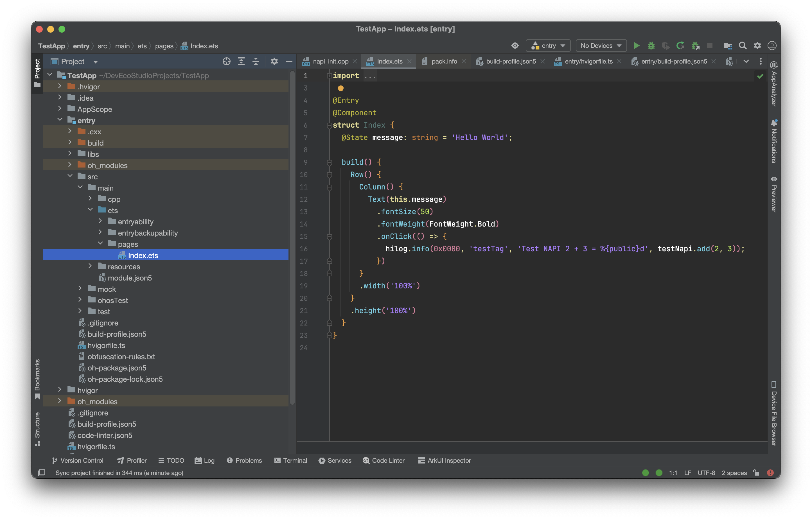Open editor tabs more options three-dot icon
This screenshot has width=812, height=520.
coord(761,61)
